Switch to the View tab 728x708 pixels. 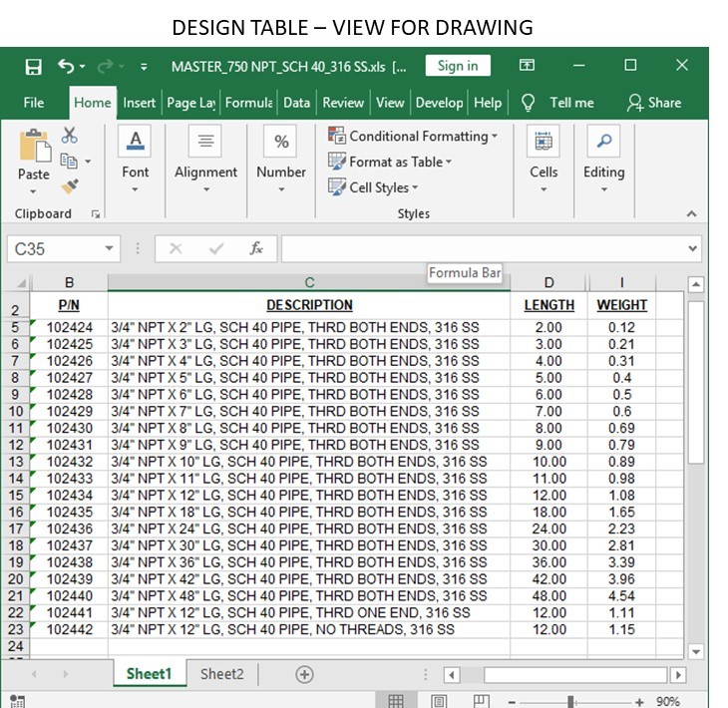pos(390,102)
